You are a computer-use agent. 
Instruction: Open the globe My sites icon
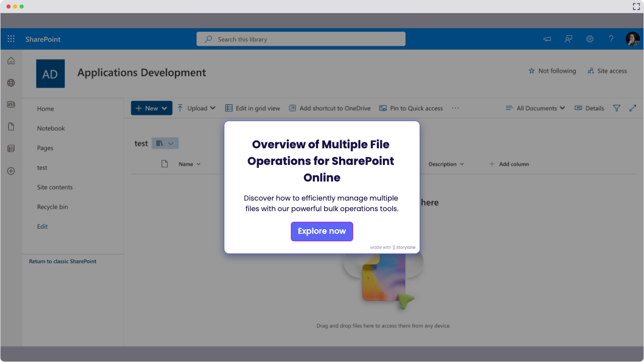[11, 83]
